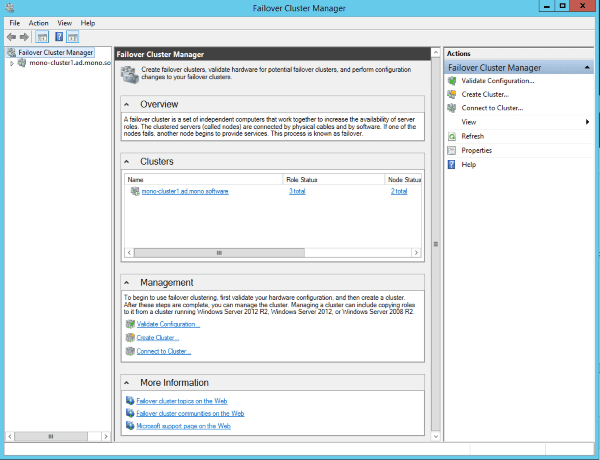Click the Failover Cluster Manager tree root icon

click(11, 52)
